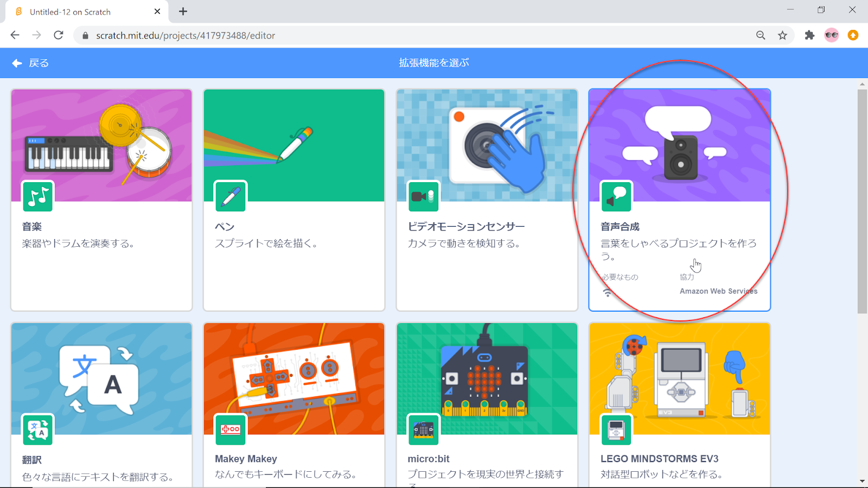Click the カメラで動きを検知する description
868x488 pixels.
click(x=464, y=243)
